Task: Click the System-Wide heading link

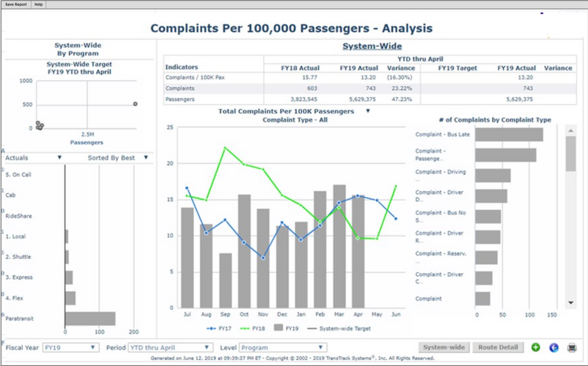Action: pyautogui.click(x=372, y=46)
